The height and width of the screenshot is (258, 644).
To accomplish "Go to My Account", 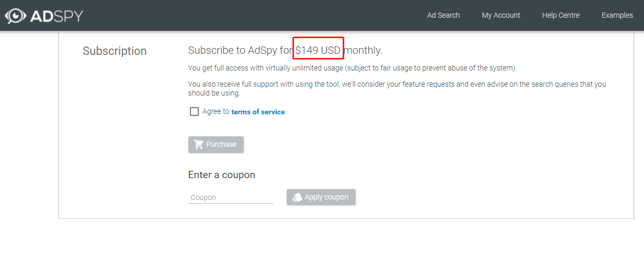I will tap(501, 15).
